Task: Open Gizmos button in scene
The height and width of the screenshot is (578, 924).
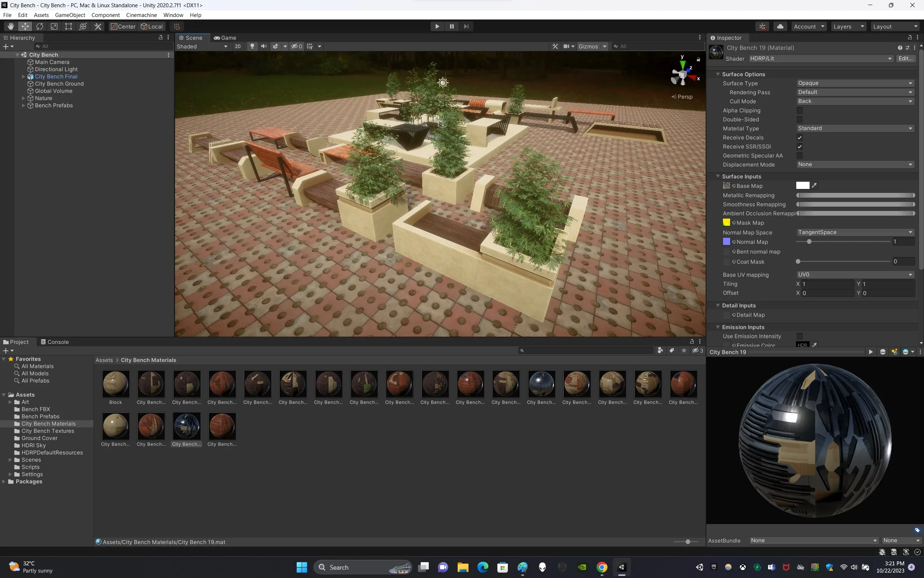Action: pyautogui.click(x=588, y=46)
